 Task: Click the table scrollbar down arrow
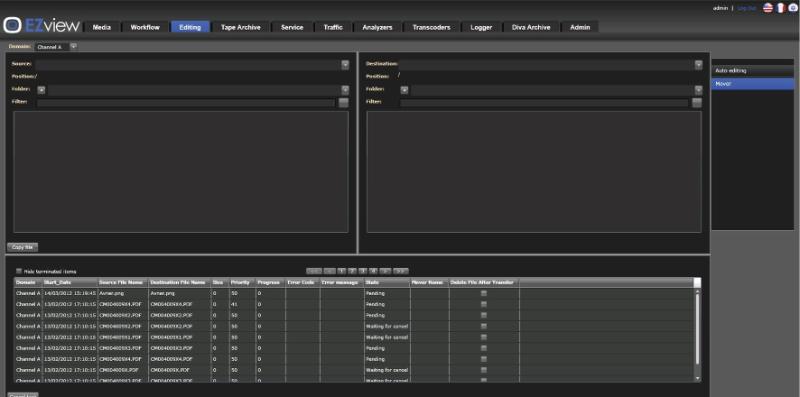698,378
